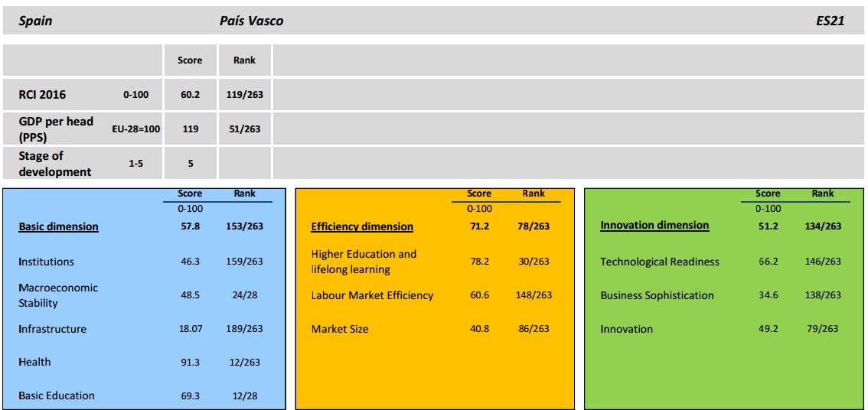Select the RCI 2016 rank 119/263
The width and height of the screenshot is (868, 410).
coord(245,95)
